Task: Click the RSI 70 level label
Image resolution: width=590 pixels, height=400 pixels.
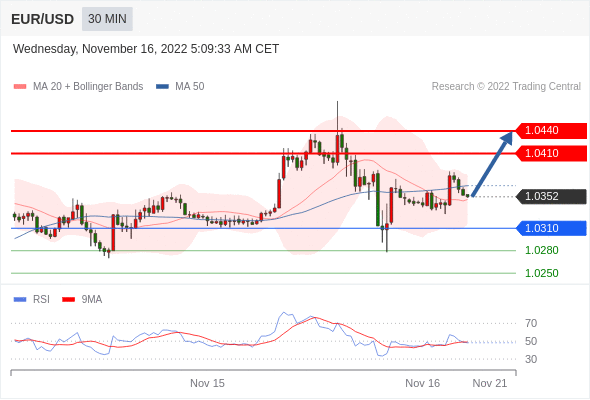Action: [531, 323]
